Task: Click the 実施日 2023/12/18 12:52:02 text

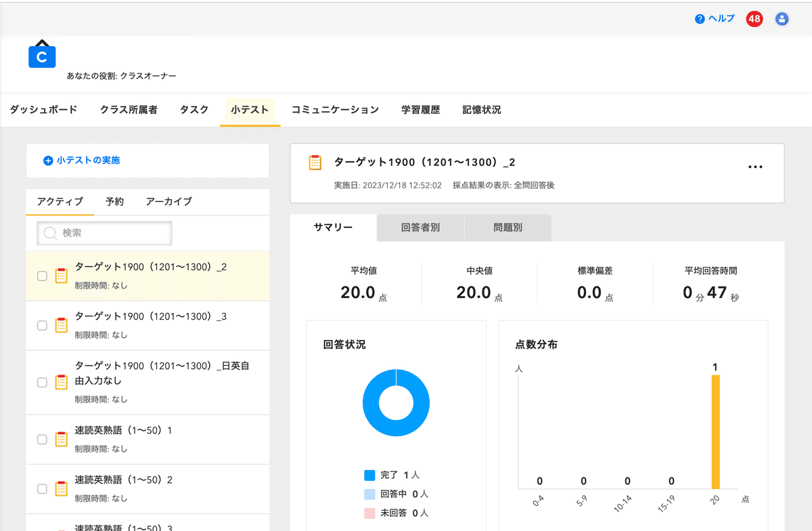Action: click(x=388, y=185)
